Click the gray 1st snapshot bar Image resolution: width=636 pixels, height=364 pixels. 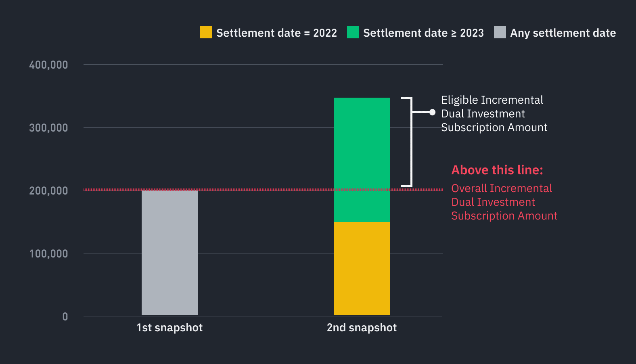169,253
